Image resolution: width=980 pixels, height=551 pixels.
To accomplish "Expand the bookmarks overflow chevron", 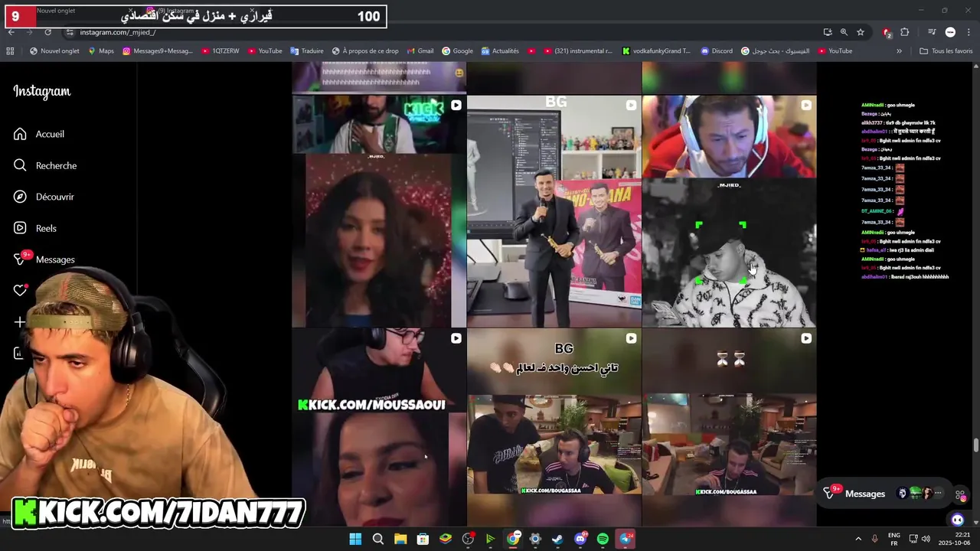I will click(x=899, y=51).
